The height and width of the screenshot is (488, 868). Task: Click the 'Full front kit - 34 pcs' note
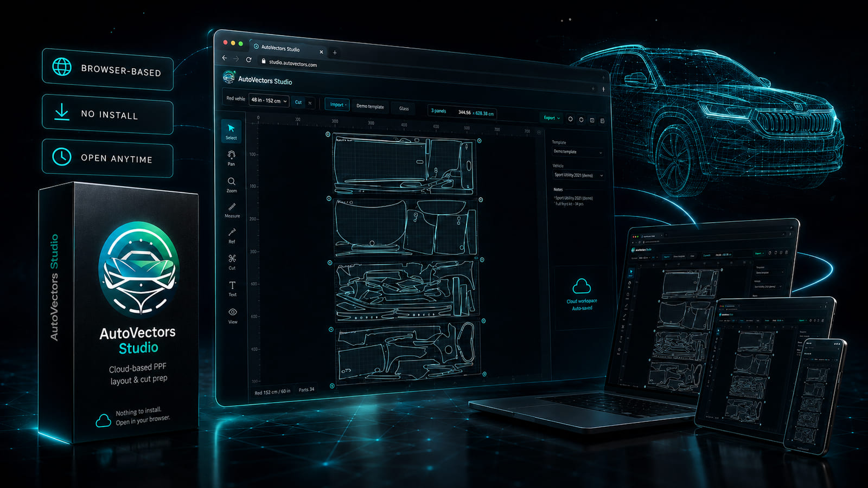coord(569,204)
